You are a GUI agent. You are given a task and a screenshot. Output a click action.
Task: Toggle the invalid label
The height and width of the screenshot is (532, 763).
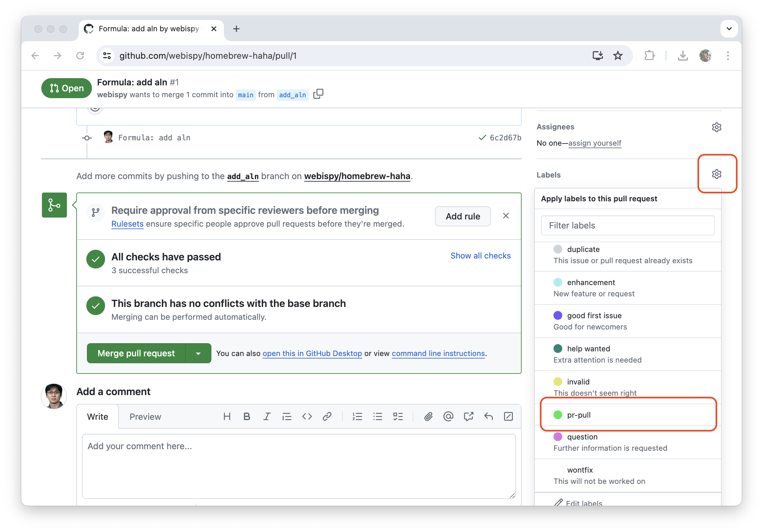pyautogui.click(x=627, y=387)
